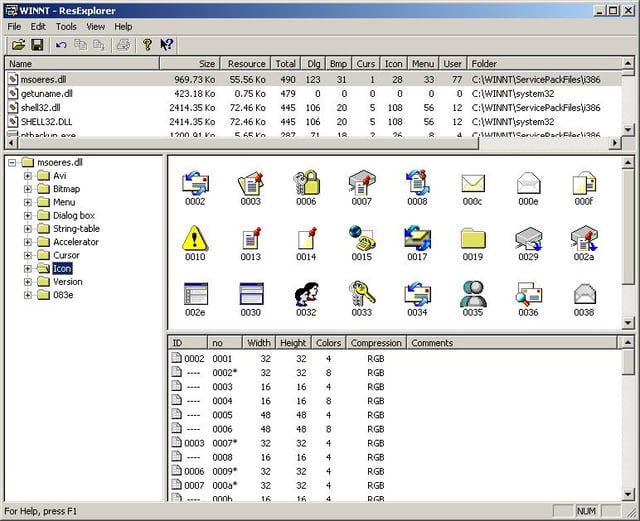
Task: Collapse the msoeres.dll root node
Action: tap(12, 163)
